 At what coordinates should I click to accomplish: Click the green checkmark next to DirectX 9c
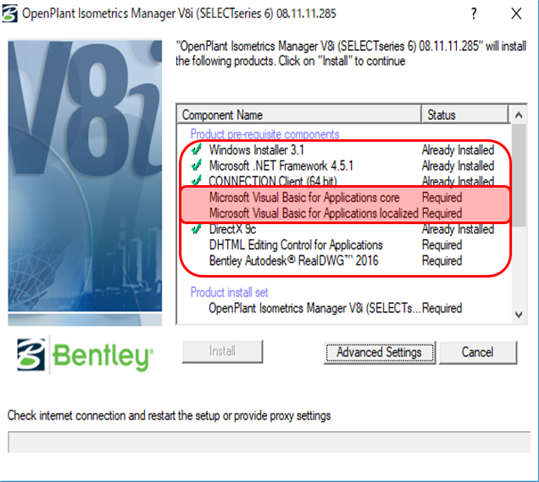196,228
